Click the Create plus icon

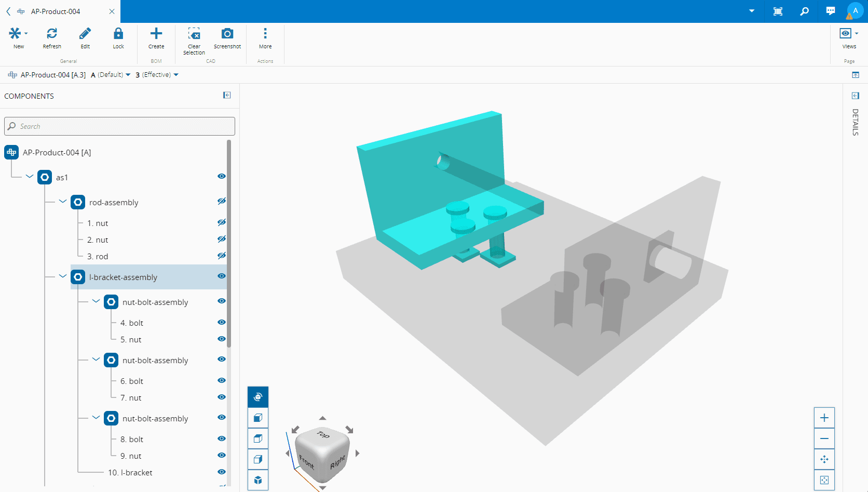tap(156, 34)
